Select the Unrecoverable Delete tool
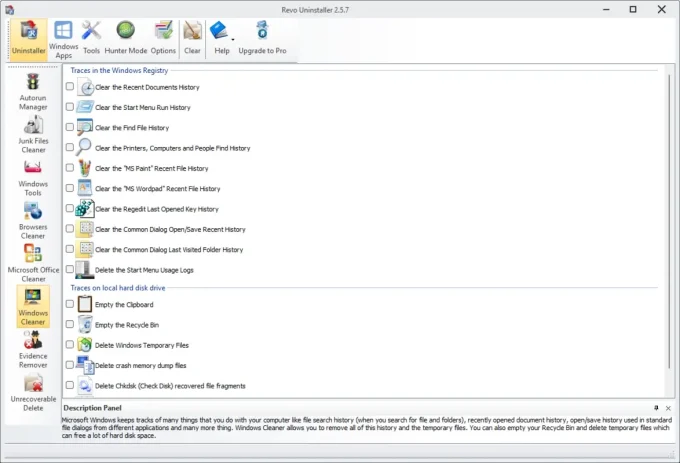Image resolution: width=680 pixels, height=463 pixels. [x=33, y=393]
